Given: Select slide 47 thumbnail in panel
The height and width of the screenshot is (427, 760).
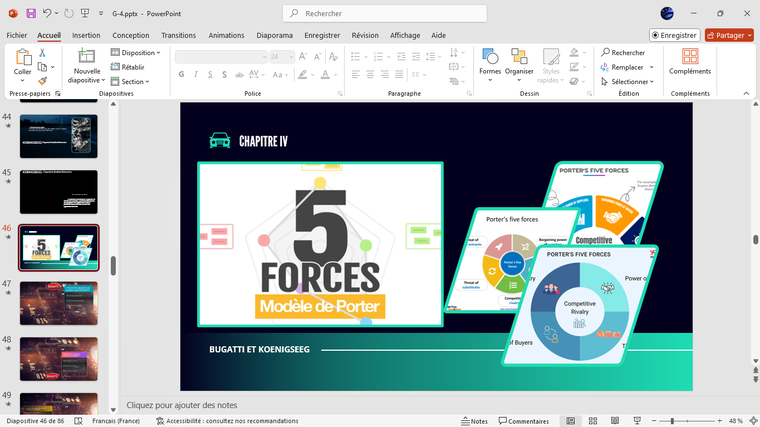Looking at the screenshot, I should (59, 303).
